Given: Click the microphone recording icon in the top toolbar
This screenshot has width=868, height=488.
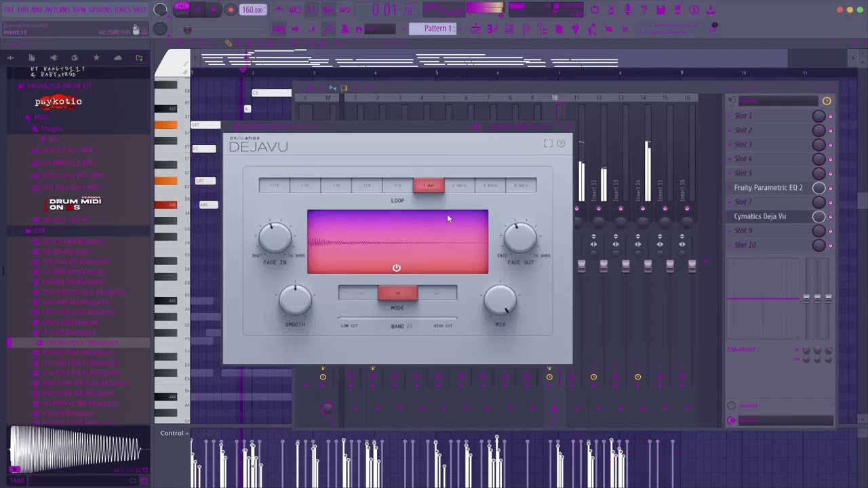Looking at the screenshot, I should pyautogui.click(x=628, y=10).
